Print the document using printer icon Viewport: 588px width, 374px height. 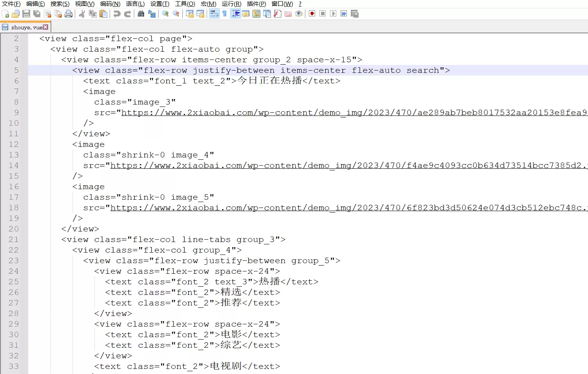pyautogui.click(x=69, y=14)
